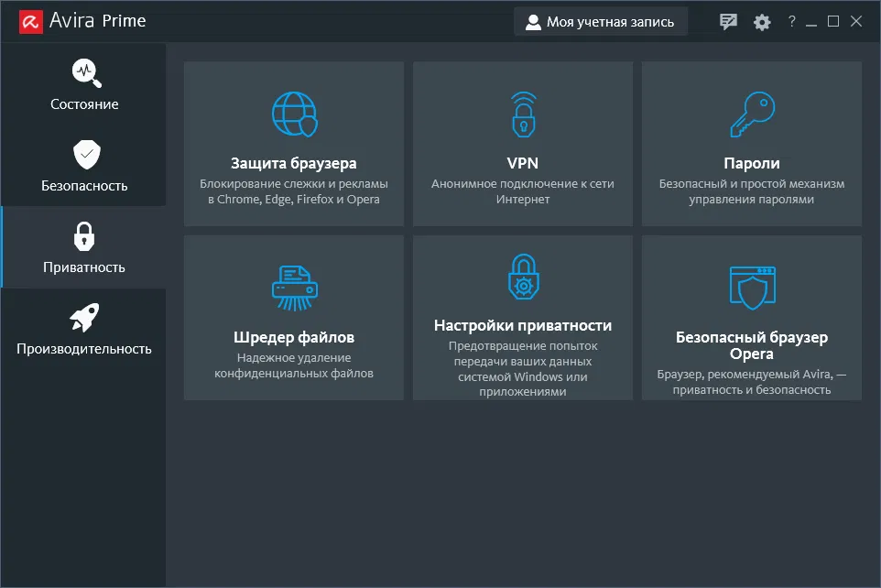Click text 'Блокирование слежки и рекламы'
This screenshot has height=588, width=881.
[x=294, y=184]
